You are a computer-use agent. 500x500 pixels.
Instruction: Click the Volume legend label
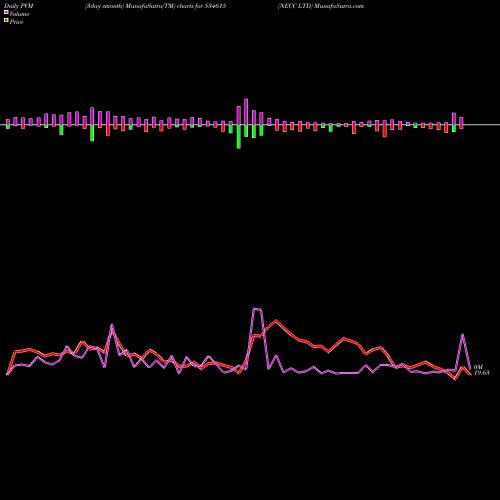pyautogui.click(x=19, y=14)
